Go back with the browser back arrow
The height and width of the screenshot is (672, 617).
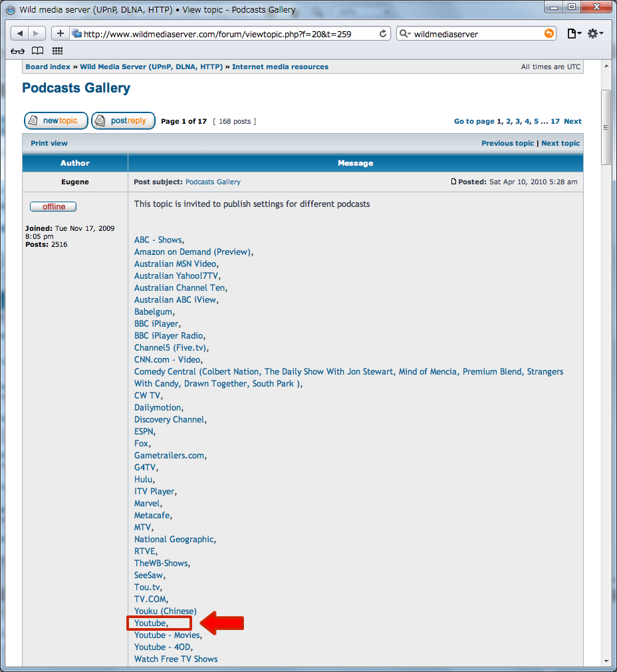(x=19, y=33)
